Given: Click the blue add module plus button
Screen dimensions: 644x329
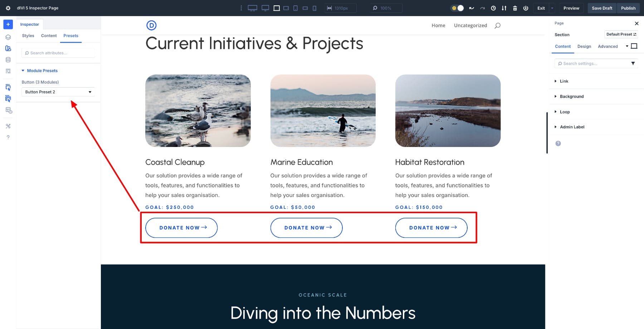Looking at the screenshot, I should [x=8, y=24].
